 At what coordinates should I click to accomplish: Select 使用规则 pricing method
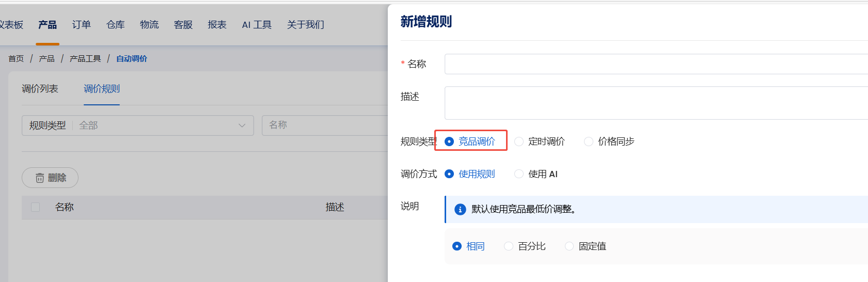pos(449,174)
